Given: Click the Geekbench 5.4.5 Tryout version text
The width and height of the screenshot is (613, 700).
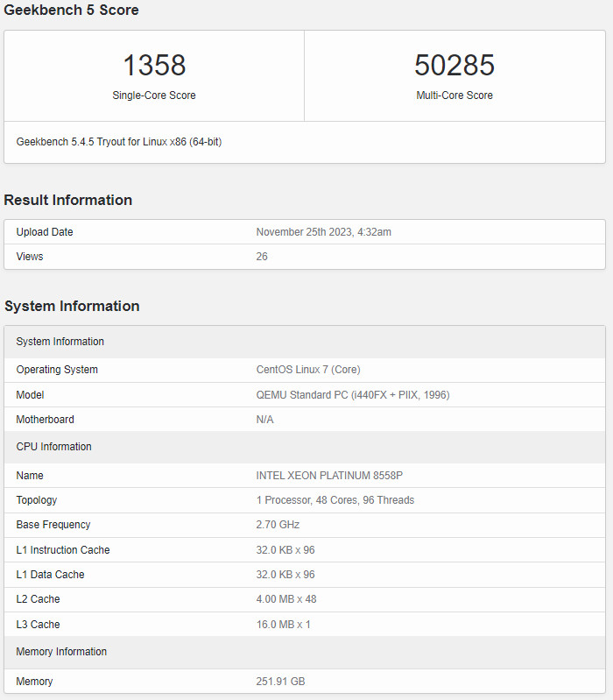Looking at the screenshot, I should [119, 142].
